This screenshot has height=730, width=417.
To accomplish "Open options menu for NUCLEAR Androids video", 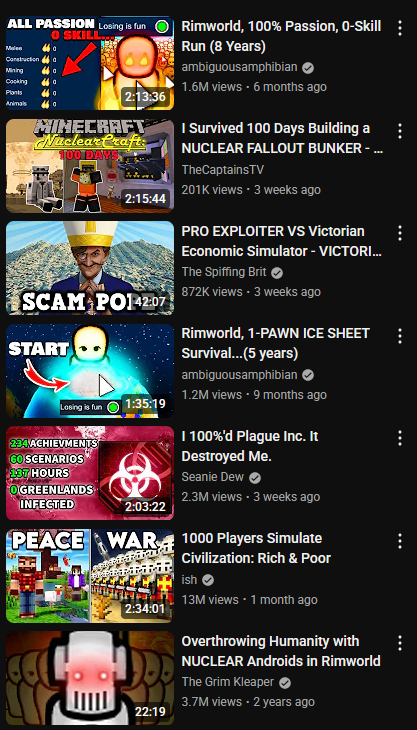I will click(400, 643).
